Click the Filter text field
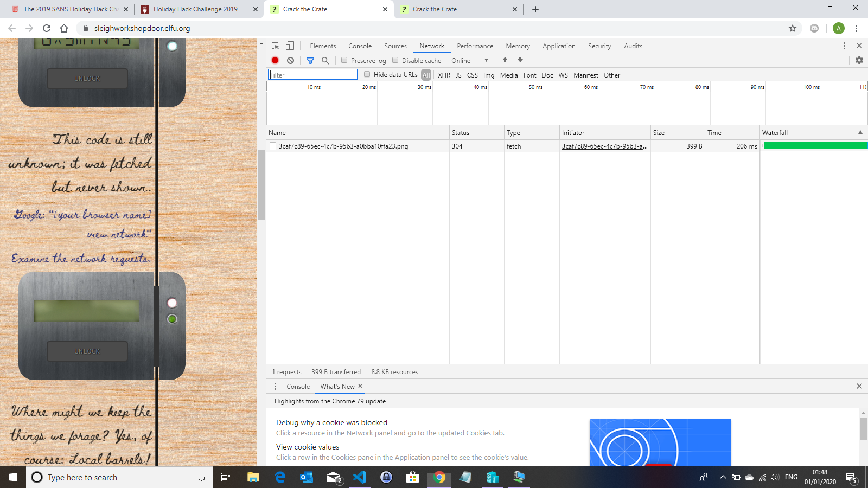Viewport: 868px width, 488px height. click(x=313, y=75)
